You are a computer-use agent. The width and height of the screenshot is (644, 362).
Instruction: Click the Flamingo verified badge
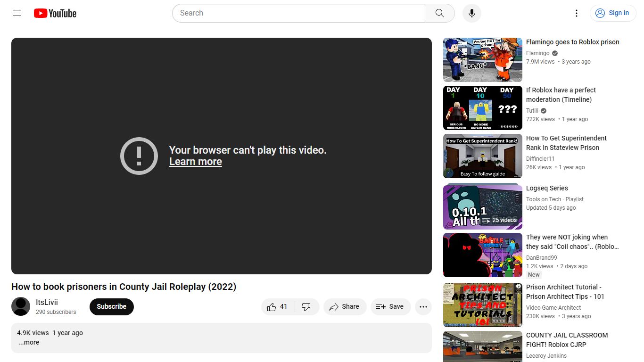click(x=555, y=53)
